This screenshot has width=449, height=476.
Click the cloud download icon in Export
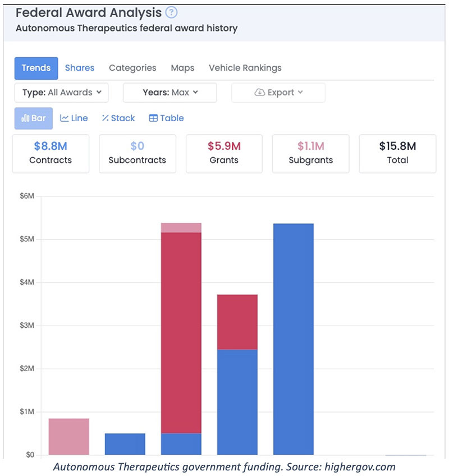coord(259,92)
